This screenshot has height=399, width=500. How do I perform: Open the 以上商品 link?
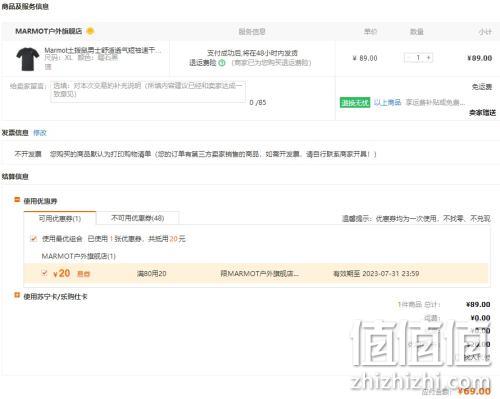coord(387,102)
